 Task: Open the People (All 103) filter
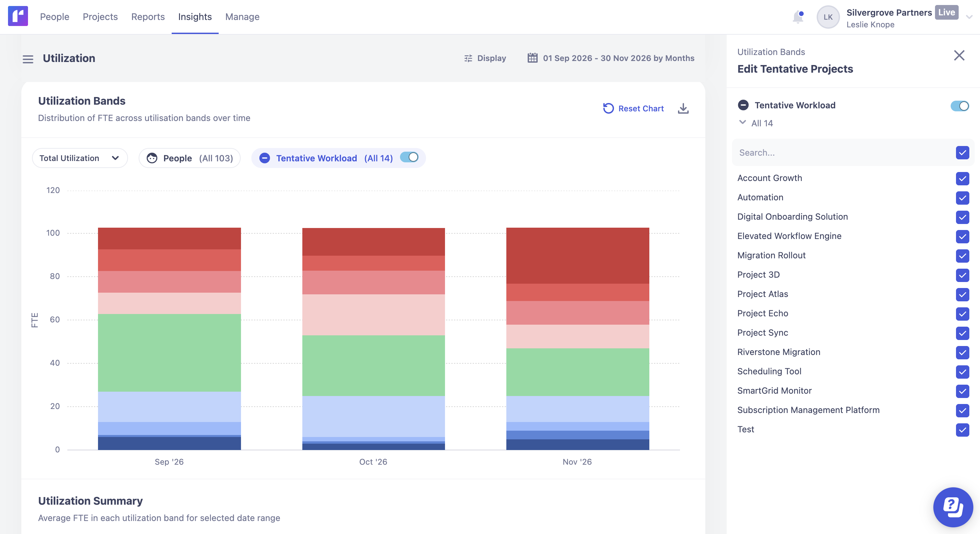coord(189,158)
